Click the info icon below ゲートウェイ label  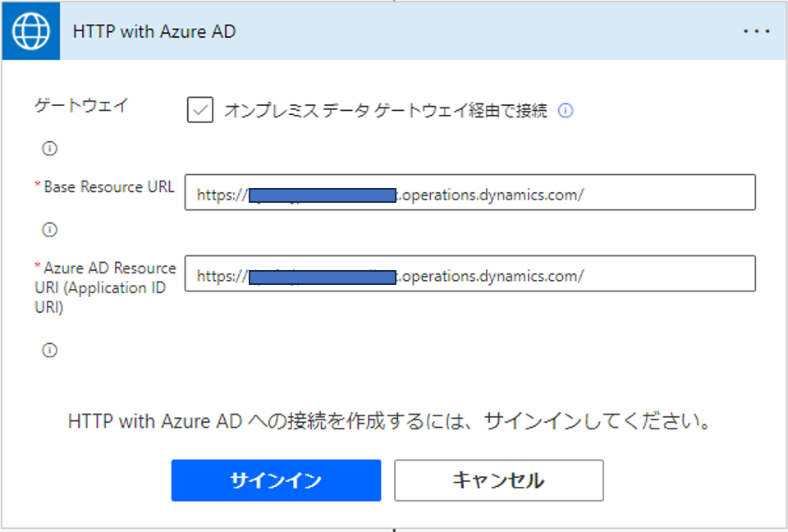tap(49, 149)
